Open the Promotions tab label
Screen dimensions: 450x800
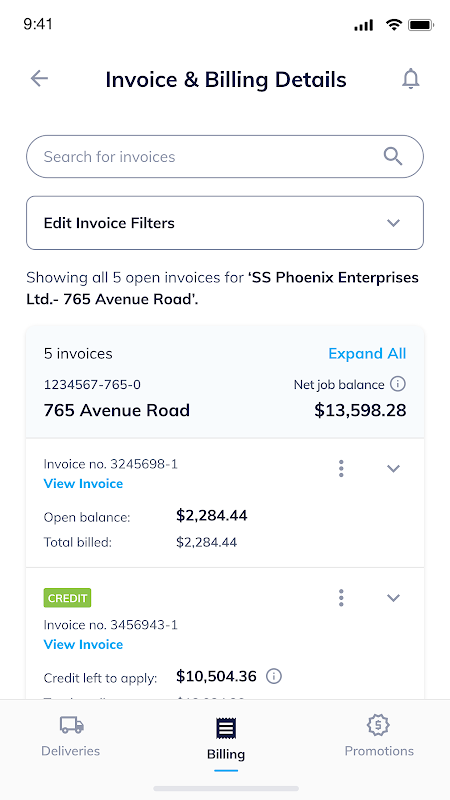(x=379, y=751)
